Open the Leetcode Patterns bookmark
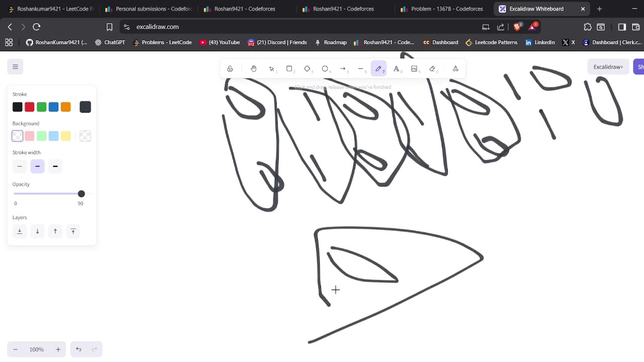 491,42
